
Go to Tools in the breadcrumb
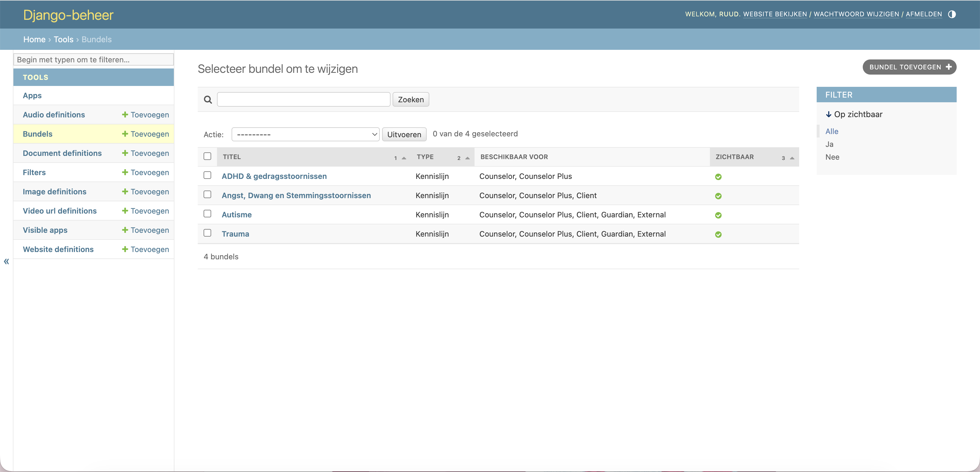coord(64,40)
